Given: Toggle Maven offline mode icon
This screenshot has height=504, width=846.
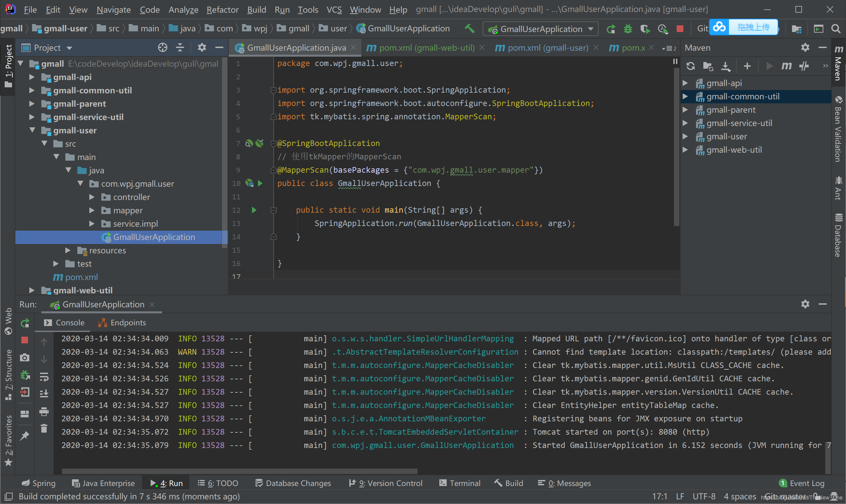Looking at the screenshot, I should (804, 66).
